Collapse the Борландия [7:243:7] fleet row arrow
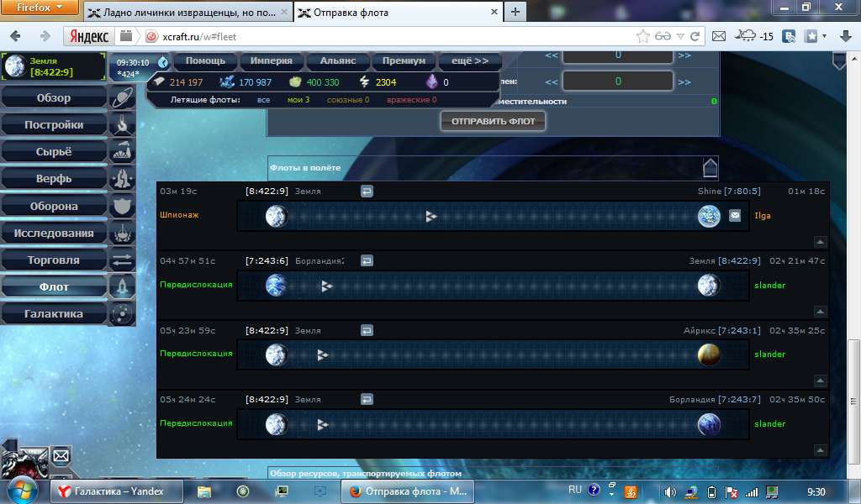Image resolution: width=861 pixels, height=504 pixels. click(x=820, y=449)
